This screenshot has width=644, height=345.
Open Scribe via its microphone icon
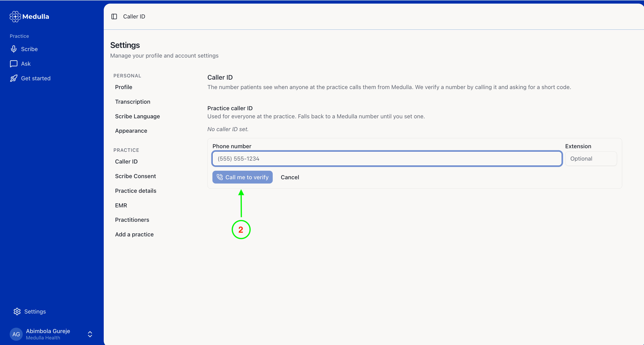point(14,49)
